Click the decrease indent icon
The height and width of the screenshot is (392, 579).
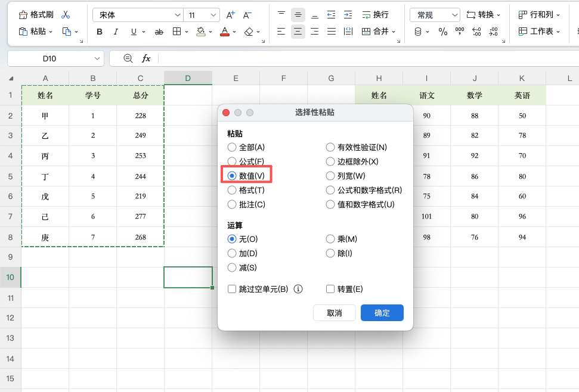[x=331, y=15]
